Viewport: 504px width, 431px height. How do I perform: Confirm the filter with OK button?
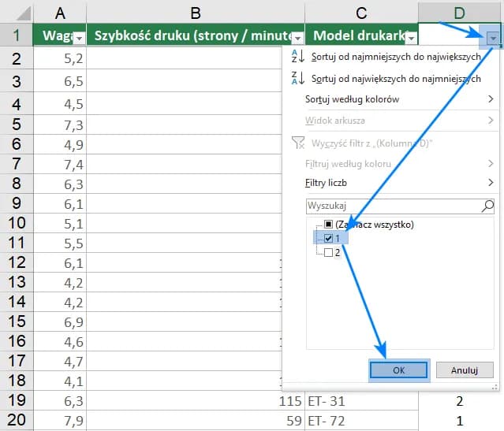[398, 370]
